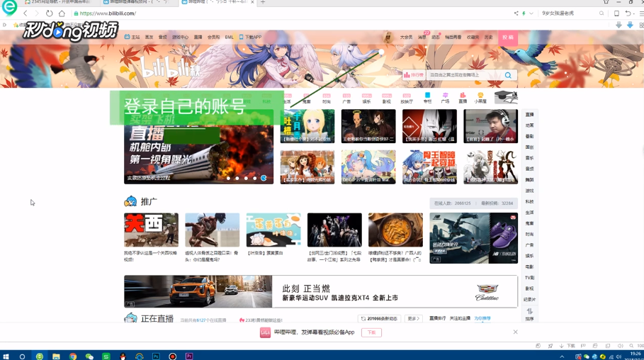The height and width of the screenshot is (360, 644).
Task: Open Cortana search circle on taskbar
Action: [22, 356]
